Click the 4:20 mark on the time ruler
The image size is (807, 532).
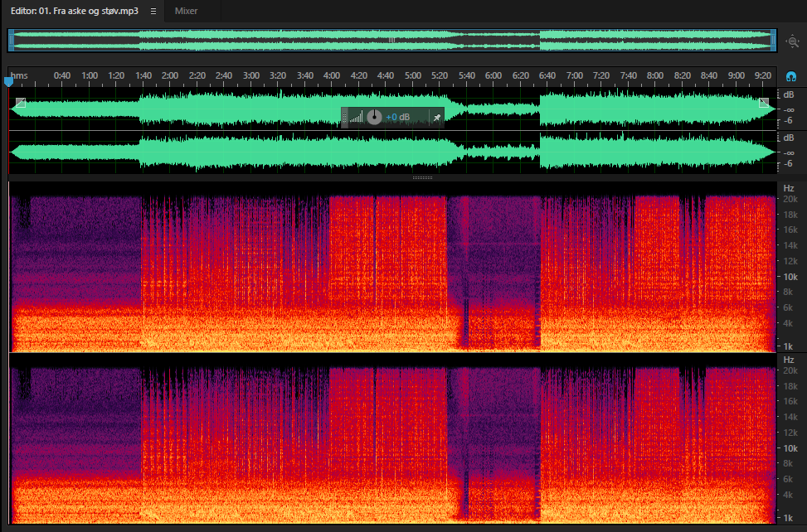[x=359, y=75]
